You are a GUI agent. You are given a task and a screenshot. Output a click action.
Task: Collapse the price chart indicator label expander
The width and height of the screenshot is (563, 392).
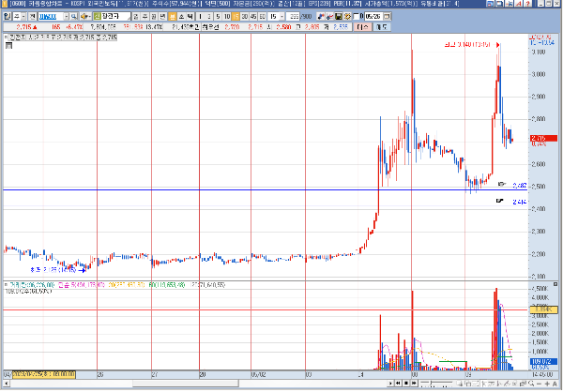(6, 37)
